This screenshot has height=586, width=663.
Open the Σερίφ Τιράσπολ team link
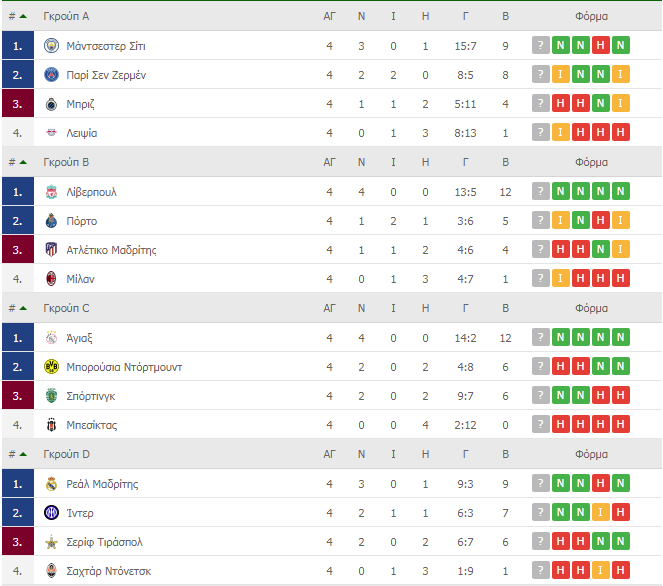[x=104, y=542]
